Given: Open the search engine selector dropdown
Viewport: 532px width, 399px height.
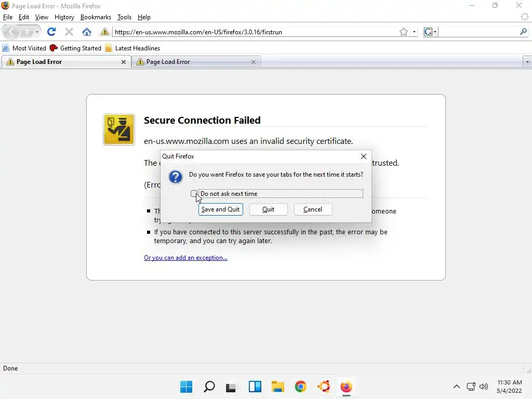Looking at the screenshot, I should point(435,32).
